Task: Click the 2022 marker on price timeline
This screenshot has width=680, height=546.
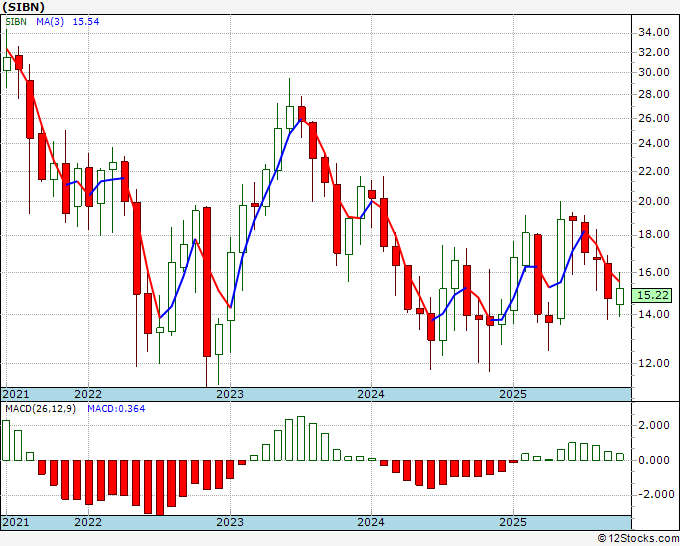Action: 88,394
